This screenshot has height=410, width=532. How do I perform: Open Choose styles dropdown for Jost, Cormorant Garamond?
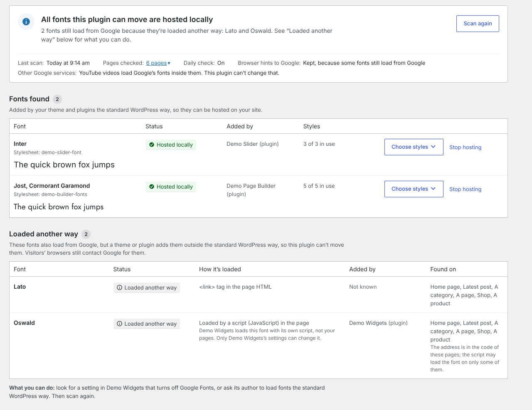pyautogui.click(x=414, y=189)
